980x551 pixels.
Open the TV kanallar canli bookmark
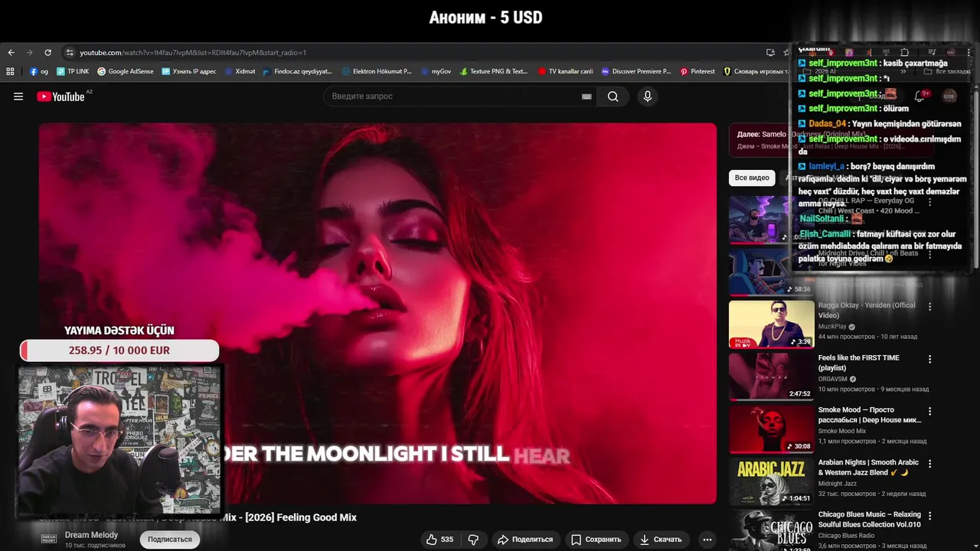pos(566,71)
